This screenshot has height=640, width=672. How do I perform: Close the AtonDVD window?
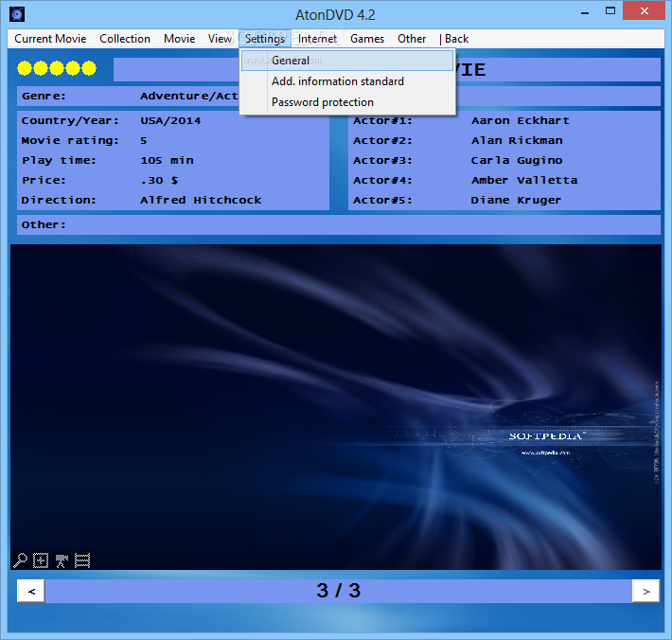(645, 10)
